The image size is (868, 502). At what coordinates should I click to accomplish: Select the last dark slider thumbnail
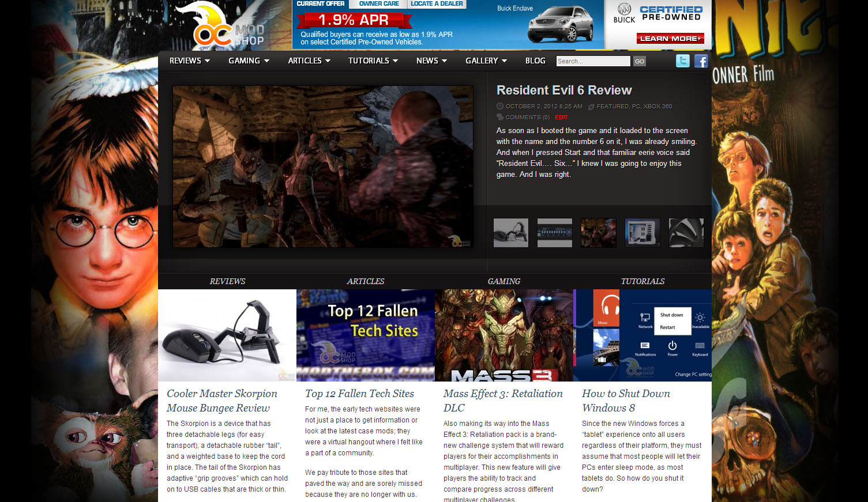(x=686, y=233)
